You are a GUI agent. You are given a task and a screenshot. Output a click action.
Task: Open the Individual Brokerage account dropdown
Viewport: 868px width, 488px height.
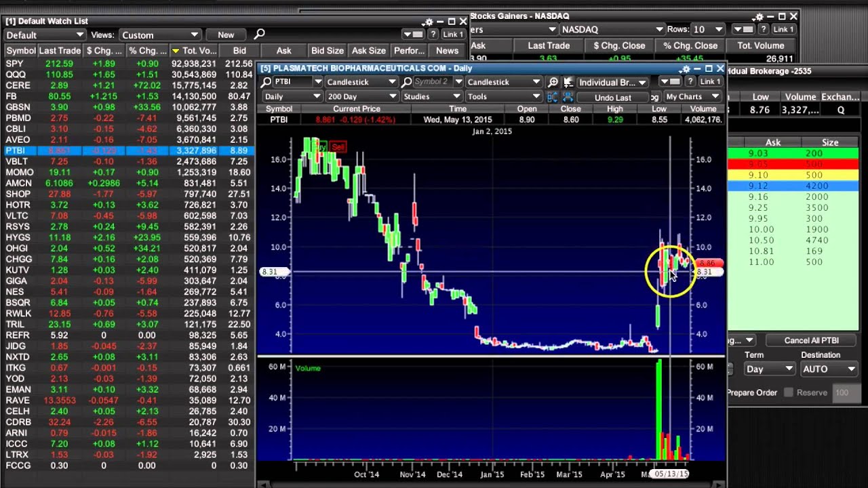pyautogui.click(x=612, y=82)
